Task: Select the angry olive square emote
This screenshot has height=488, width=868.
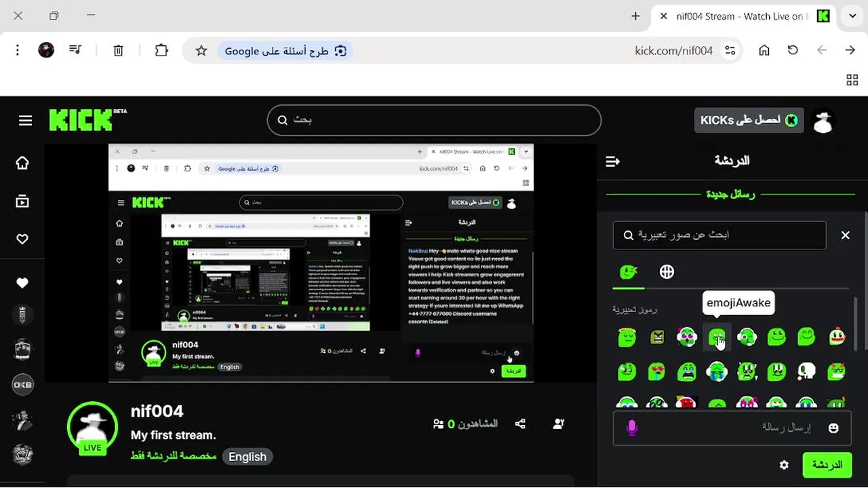Action: pos(656,336)
